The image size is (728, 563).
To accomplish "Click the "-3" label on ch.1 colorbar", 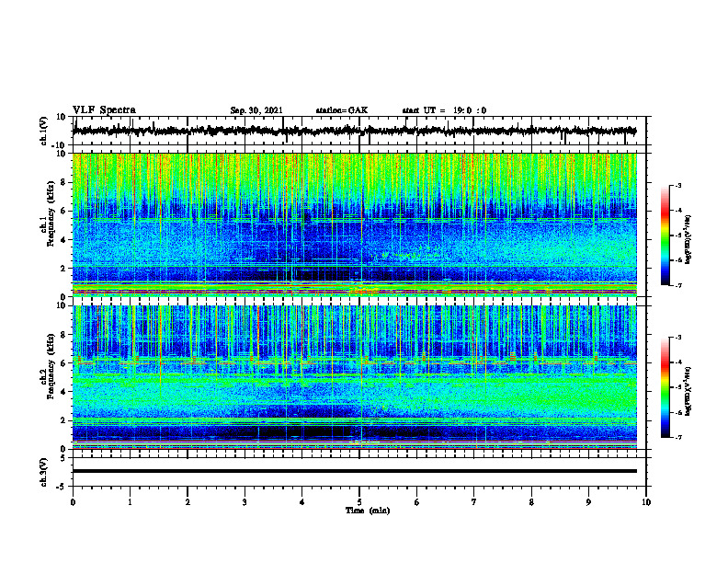I will (x=677, y=186).
